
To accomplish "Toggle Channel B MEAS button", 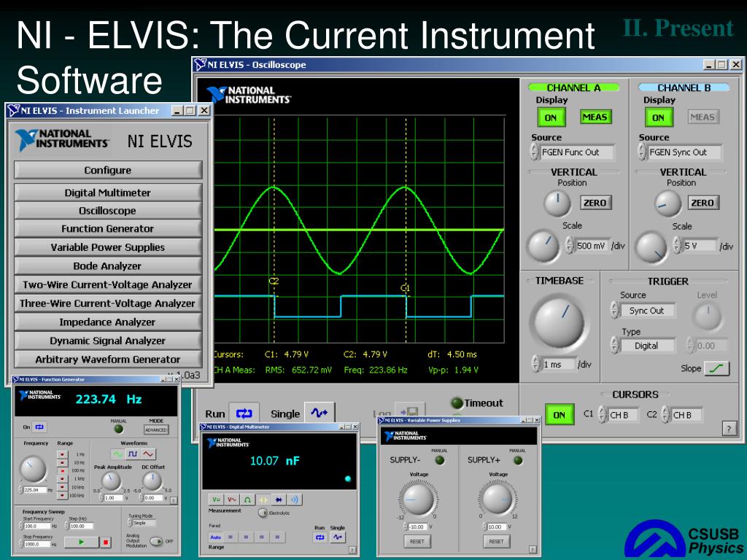I will click(x=703, y=117).
